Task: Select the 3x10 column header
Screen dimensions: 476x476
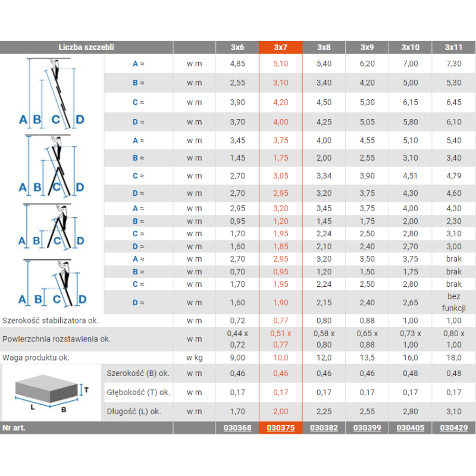Action: (411, 48)
